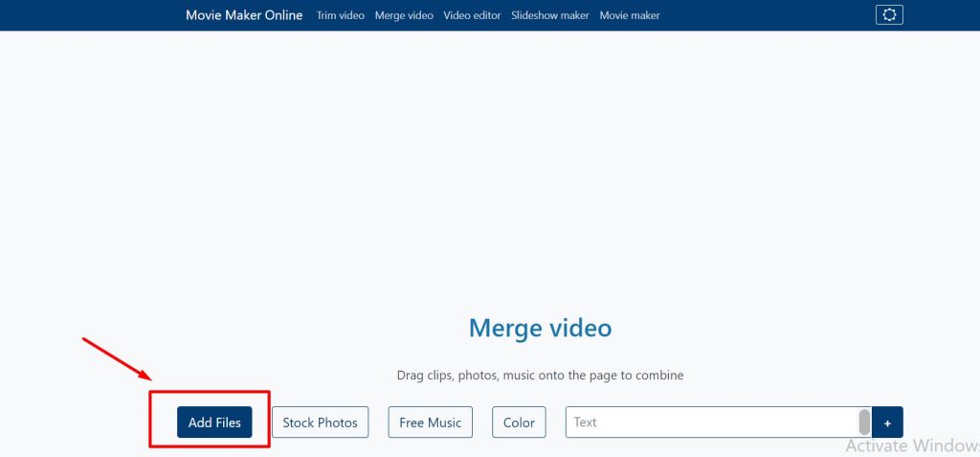Screen dimensions: 980x457
Task: Click the Add Files button
Action: point(214,423)
